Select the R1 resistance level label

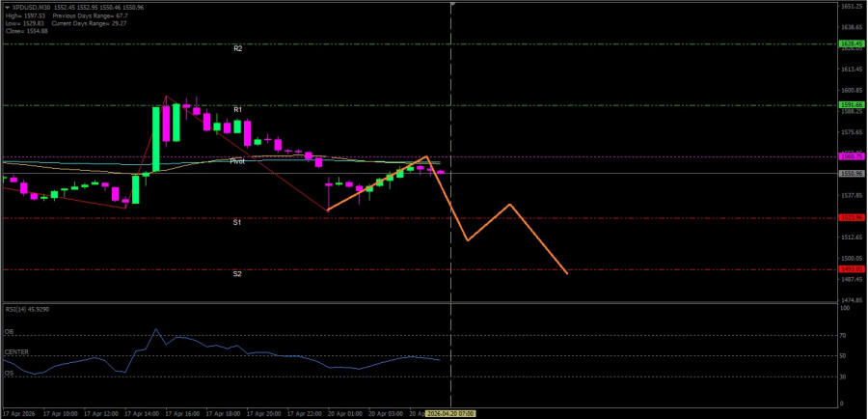(x=237, y=110)
